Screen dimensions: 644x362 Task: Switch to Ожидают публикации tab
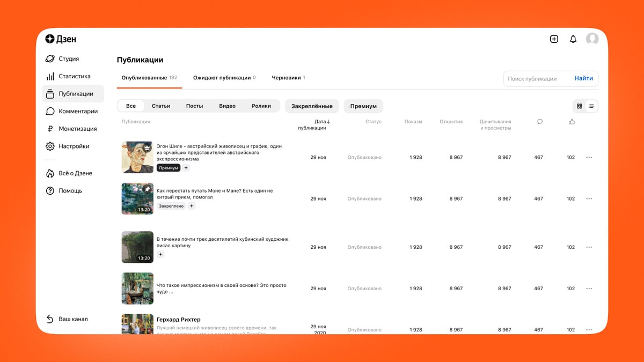224,78
